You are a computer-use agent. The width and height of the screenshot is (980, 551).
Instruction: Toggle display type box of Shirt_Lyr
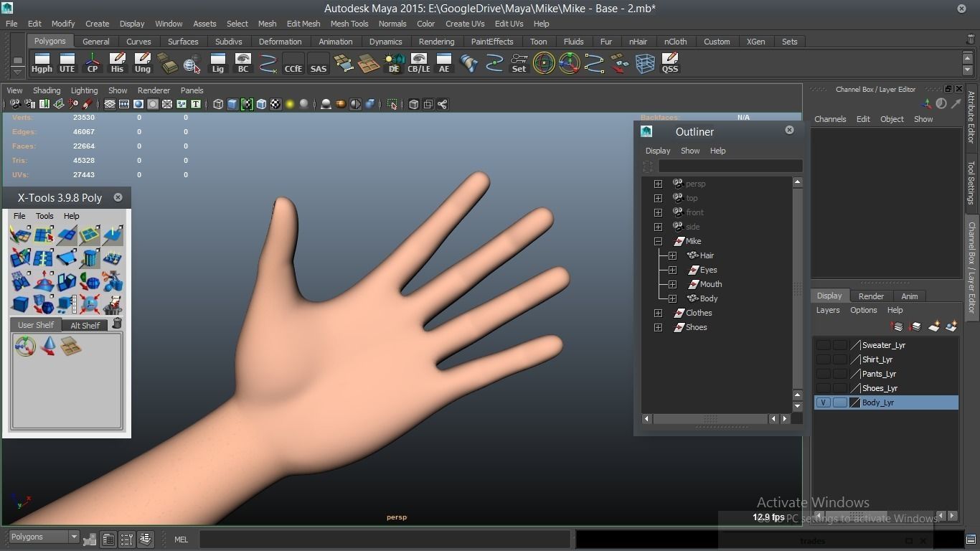click(839, 359)
